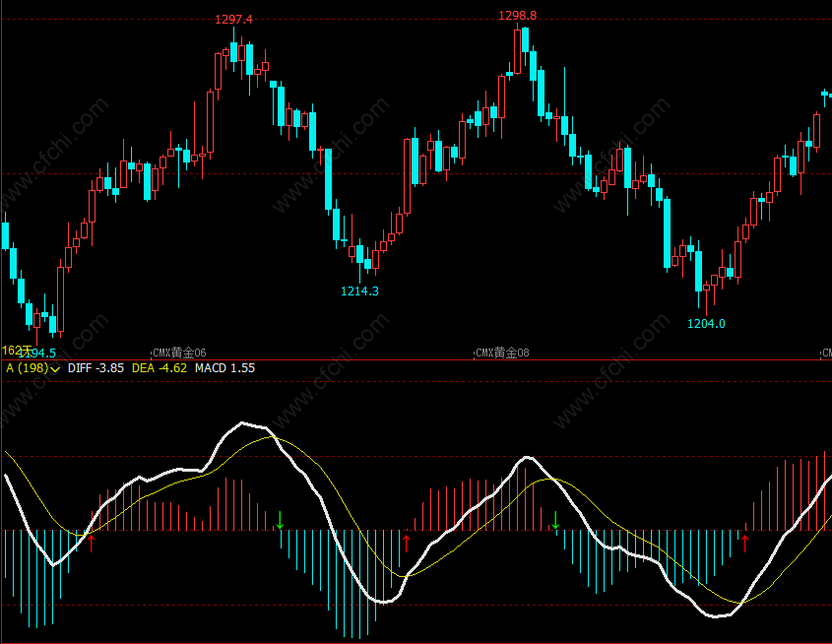
Task: Select the 1214.3 low price label
Action: pos(359,291)
